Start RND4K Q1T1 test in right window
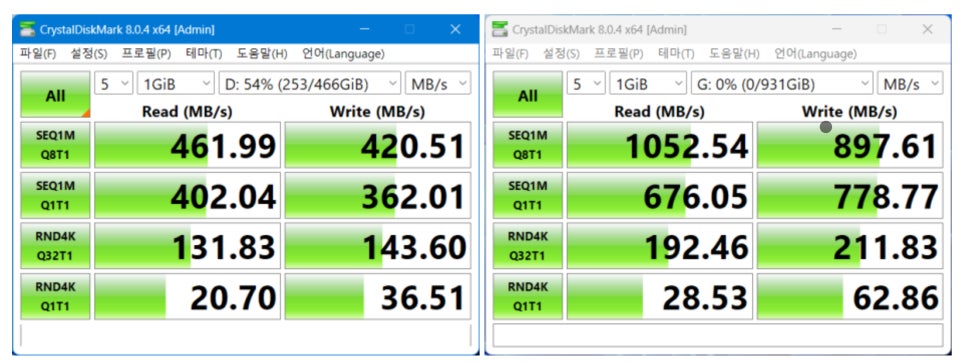Viewport: 966px width, 362px height. point(527,297)
